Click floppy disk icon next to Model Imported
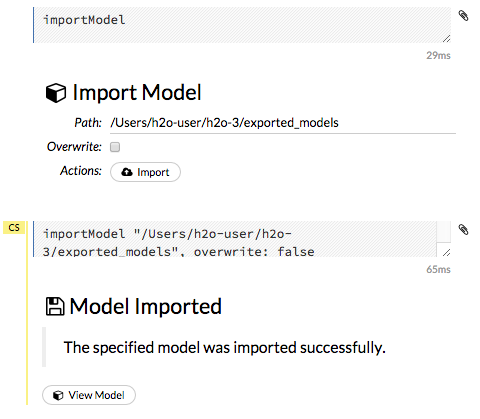Screen dimensions: 480x419 pyautogui.click(x=55, y=306)
